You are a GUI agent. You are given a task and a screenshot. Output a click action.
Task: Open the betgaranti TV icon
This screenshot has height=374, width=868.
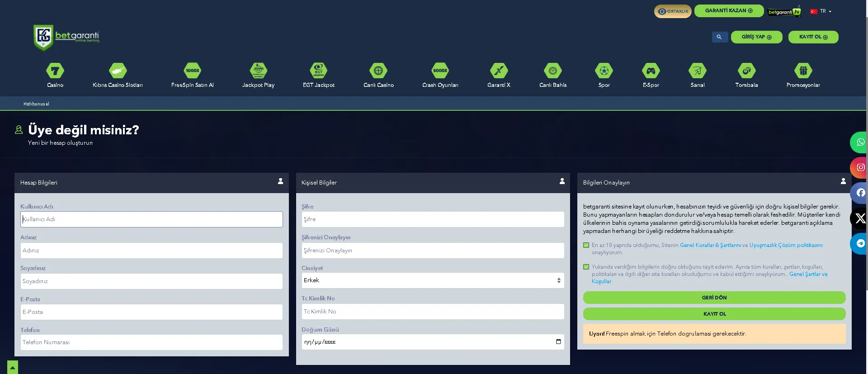click(x=784, y=12)
